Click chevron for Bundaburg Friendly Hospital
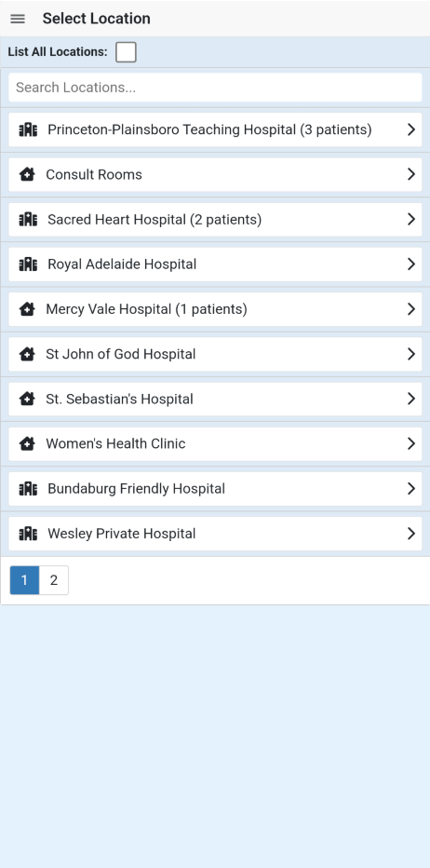Viewport: 430px width, 868px height. (x=411, y=488)
